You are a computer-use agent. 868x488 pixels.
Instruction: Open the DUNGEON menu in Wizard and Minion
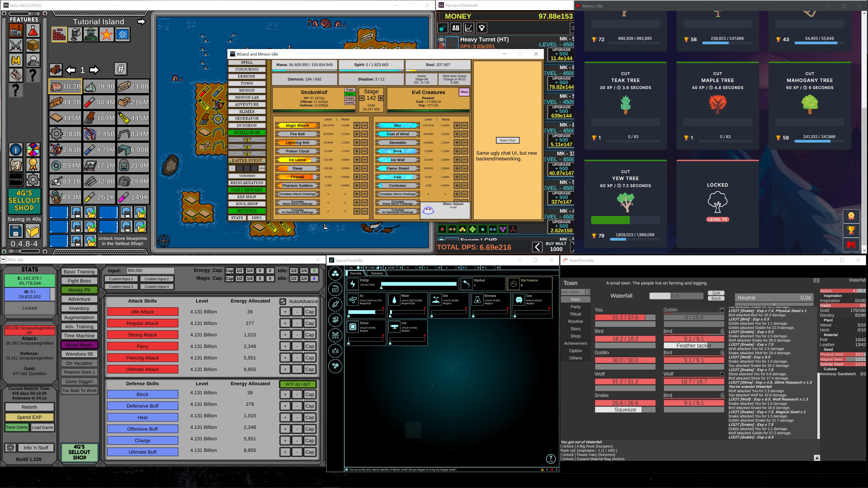pos(247,125)
